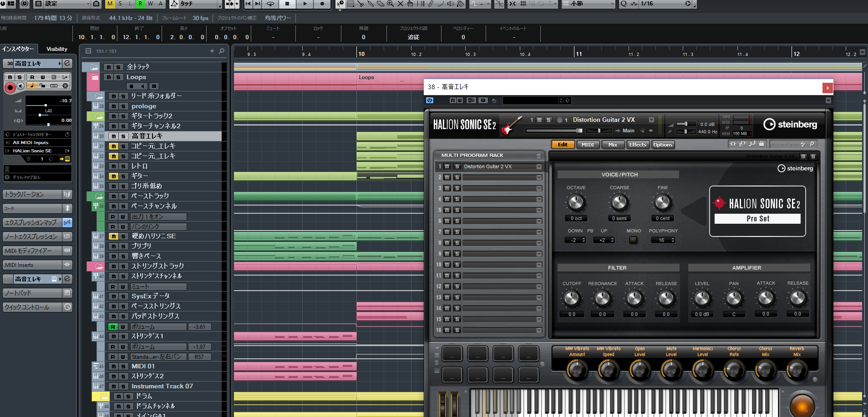Image resolution: width=868 pixels, height=417 pixels.
Task: Collapse the ストリングストラック folder
Action: click(99, 266)
